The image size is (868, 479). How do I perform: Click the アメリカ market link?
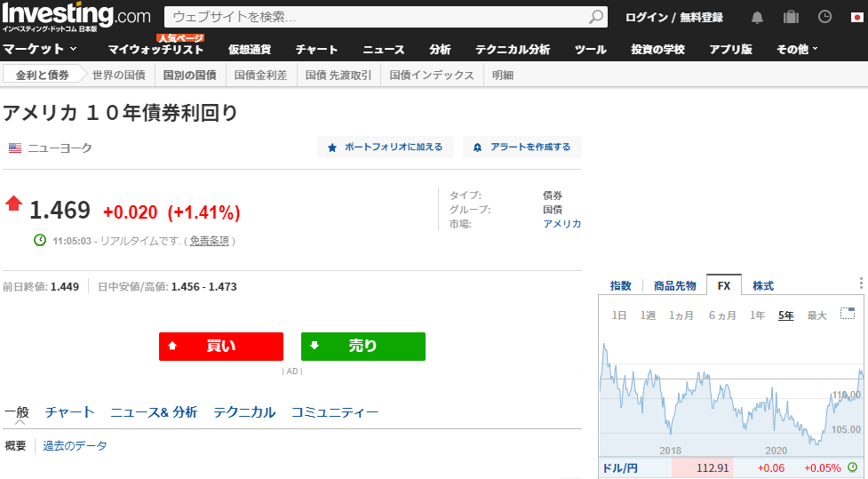561,224
